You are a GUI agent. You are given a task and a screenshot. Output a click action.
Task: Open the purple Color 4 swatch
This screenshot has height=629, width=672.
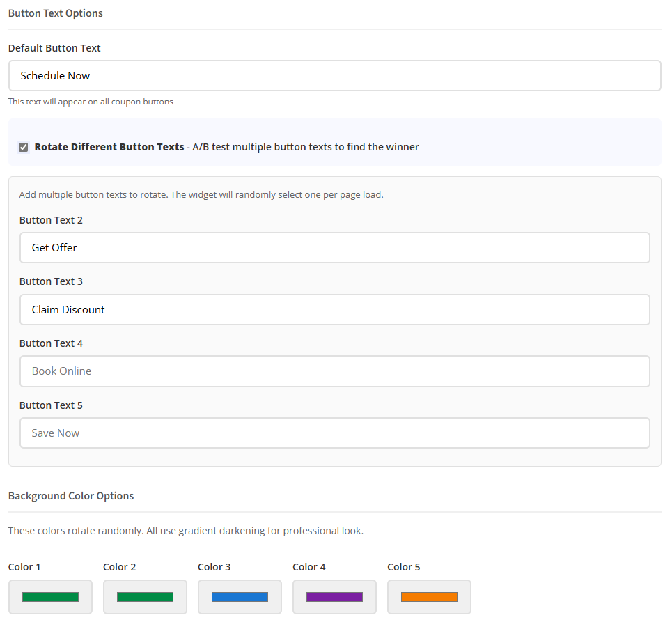[334, 597]
